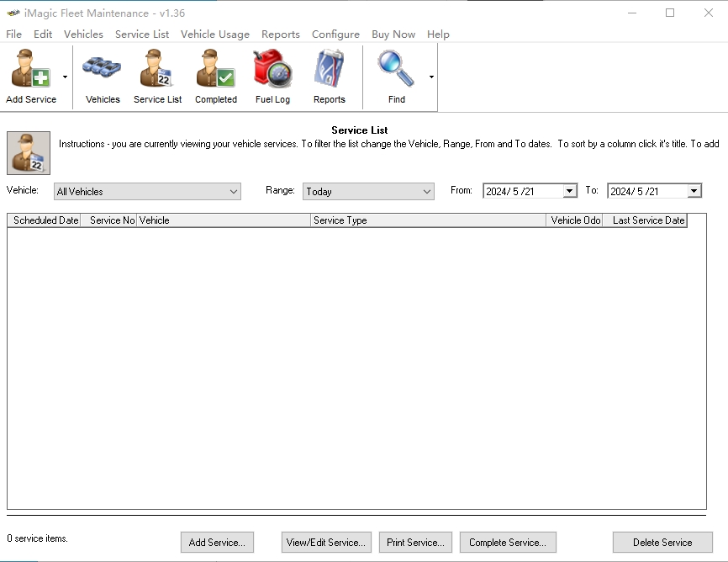The width and height of the screenshot is (728, 562).
Task: Click the Delete Service button
Action: click(x=662, y=543)
